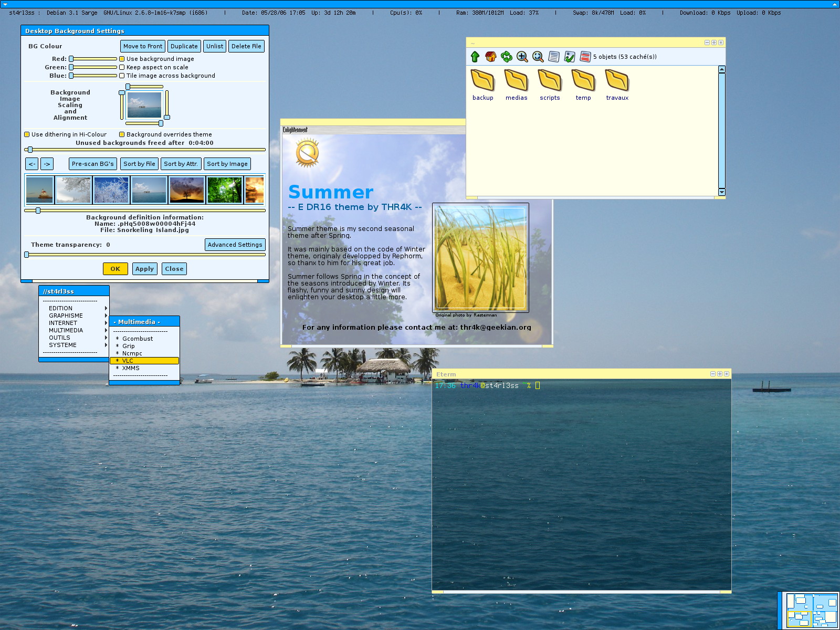The image size is (840, 630).
Task: Expand the MULTIMEDIA submenu
Action: (73, 330)
